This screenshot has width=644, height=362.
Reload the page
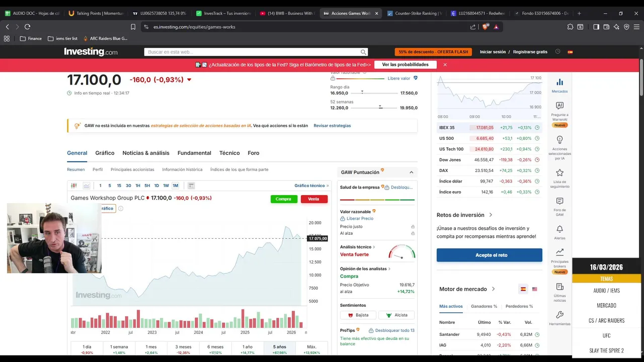pyautogui.click(x=27, y=27)
